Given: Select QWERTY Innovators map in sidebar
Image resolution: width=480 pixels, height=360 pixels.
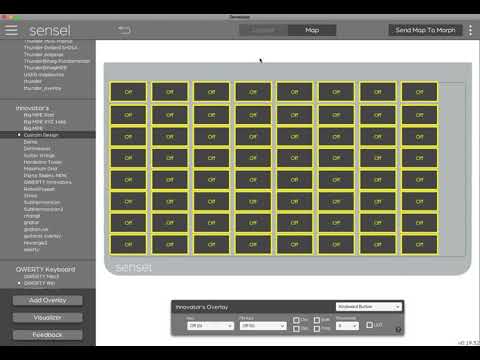Looking at the screenshot, I should click(x=47, y=182).
